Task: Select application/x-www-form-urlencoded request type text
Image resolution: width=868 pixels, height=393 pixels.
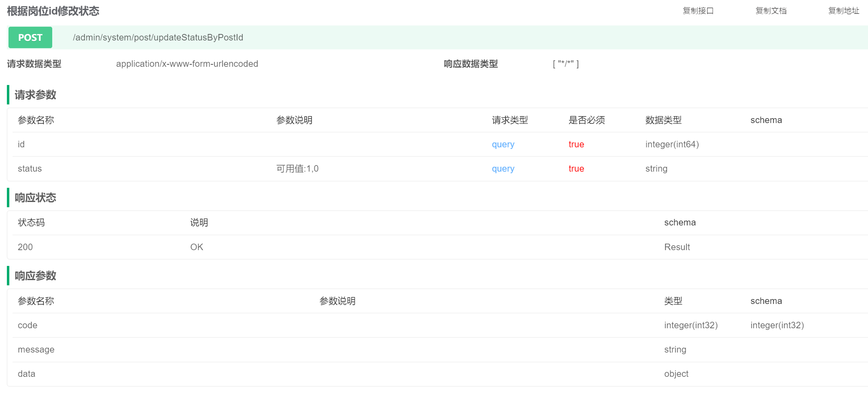Action: pyautogui.click(x=187, y=64)
